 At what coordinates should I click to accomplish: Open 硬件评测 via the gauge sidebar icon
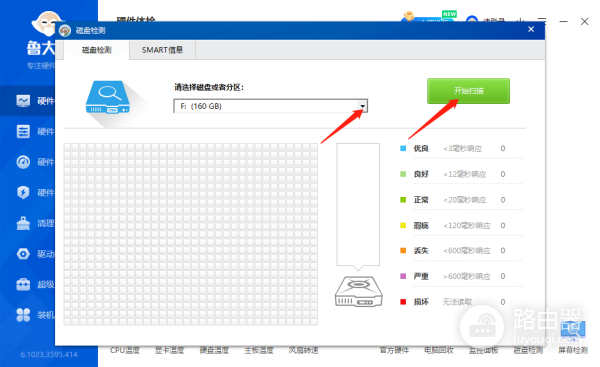pos(23,162)
